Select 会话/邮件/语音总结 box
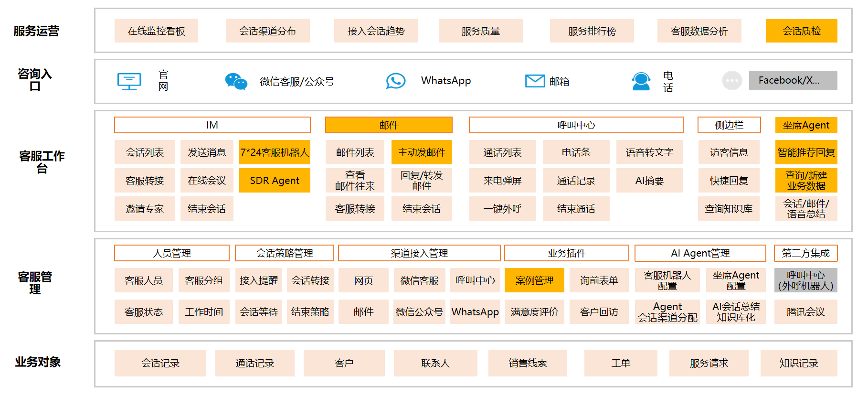This screenshot has width=868, height=397. click(x=806, y=209)
